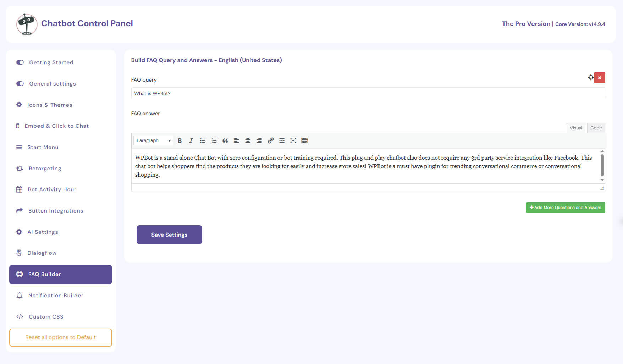Open the FAQ Builder menu item
Viewport: 623px width, 364px height.
click(44, 274)
